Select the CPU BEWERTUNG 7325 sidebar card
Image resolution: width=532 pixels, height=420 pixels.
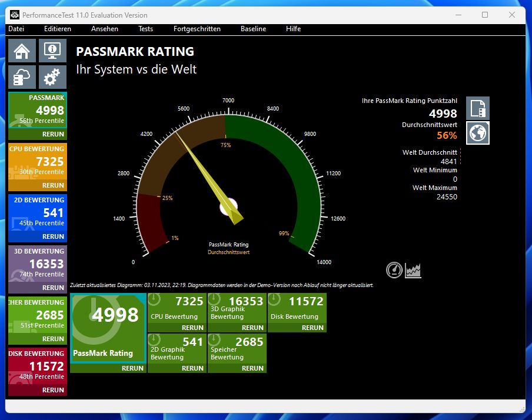click(x=38, y=162)
